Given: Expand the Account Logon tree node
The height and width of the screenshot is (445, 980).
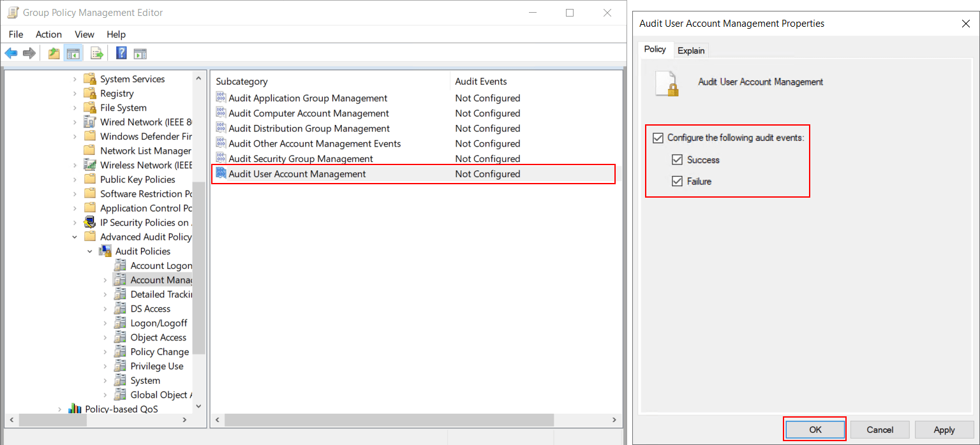Looking at the screenshot, I should click(x=105, y=265).
